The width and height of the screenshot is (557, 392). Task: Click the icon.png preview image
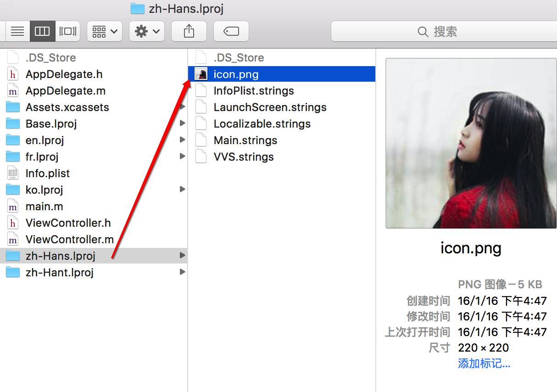point(471,143)
